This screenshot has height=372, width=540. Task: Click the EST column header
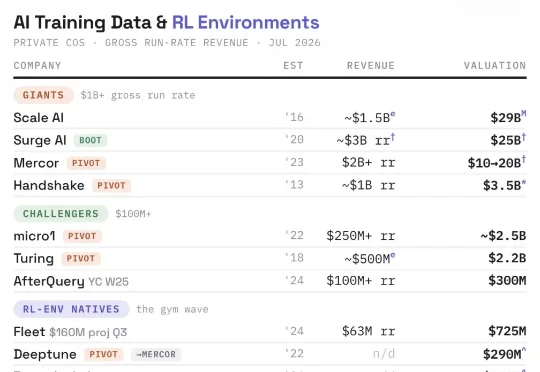click(293, 65)
